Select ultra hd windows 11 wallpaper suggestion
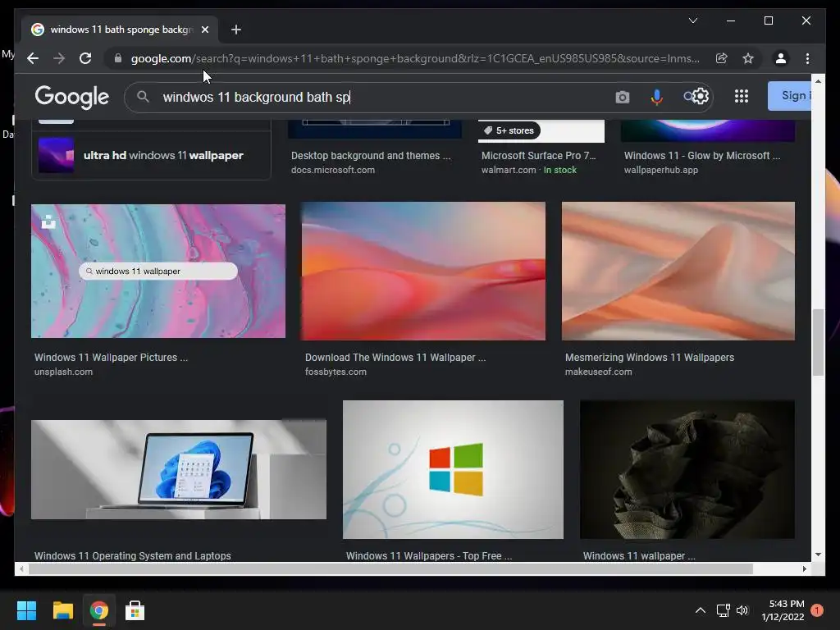This screenshot has width=840, height=630. click(152, 155)
